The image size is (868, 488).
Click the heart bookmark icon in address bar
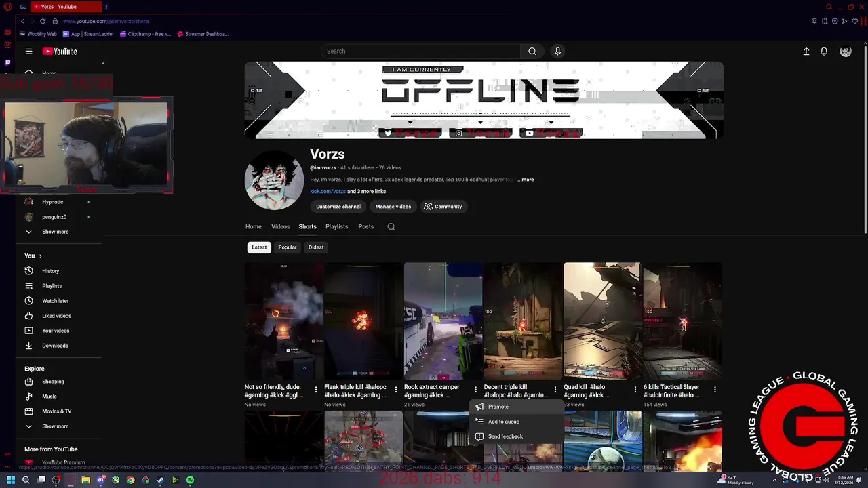[854, 21]
